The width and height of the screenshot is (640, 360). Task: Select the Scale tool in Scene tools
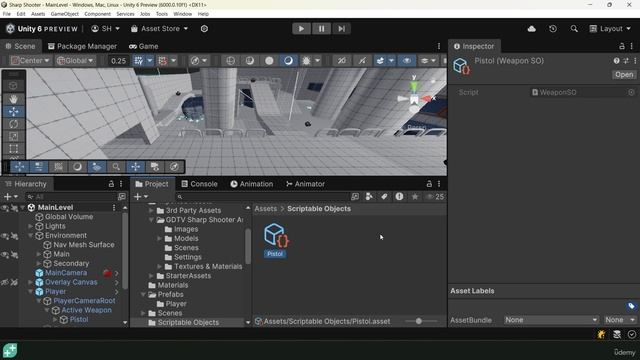tap(13, 136)
